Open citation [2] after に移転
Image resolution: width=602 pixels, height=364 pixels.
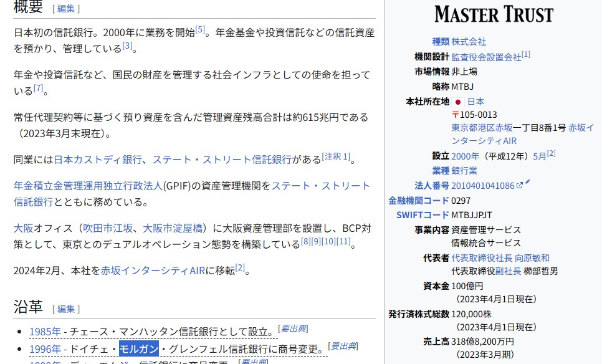click(240, 268)
